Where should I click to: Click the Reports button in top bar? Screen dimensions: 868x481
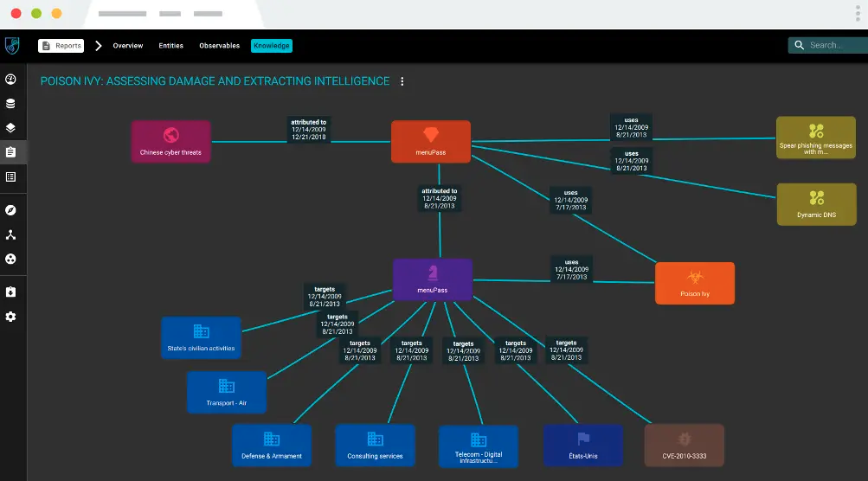(x=61, y=46)
